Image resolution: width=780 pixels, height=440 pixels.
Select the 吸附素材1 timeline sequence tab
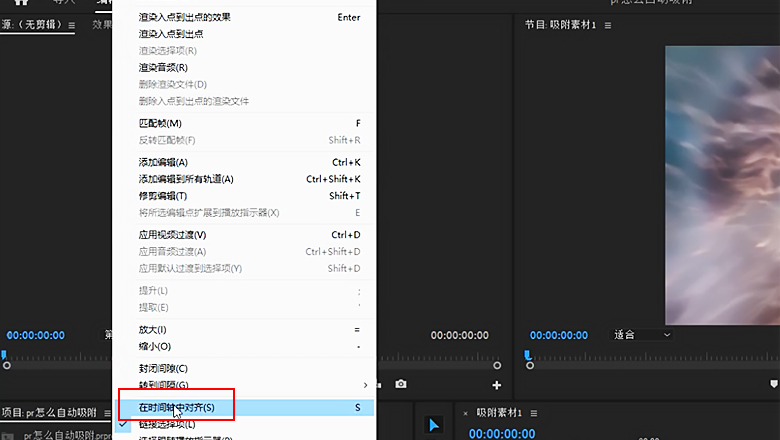point(499,413)
